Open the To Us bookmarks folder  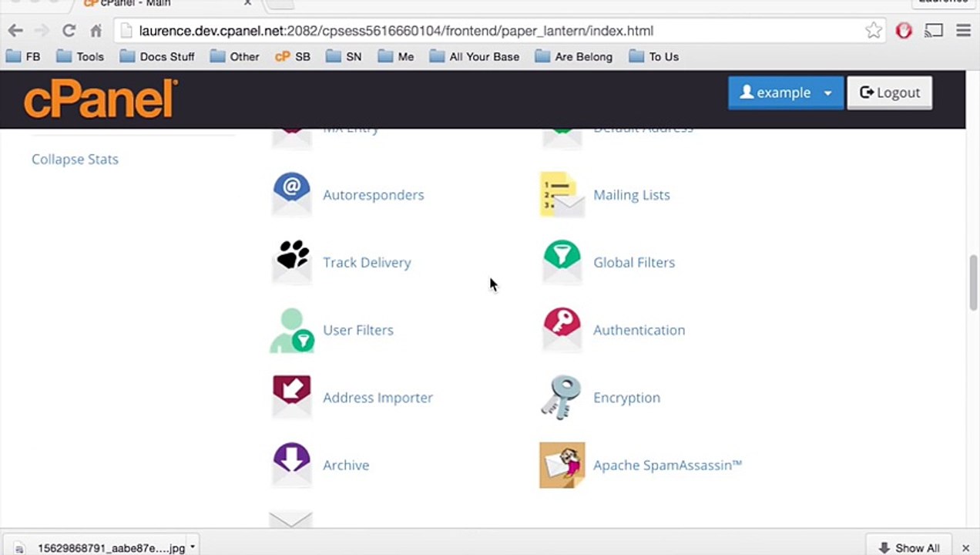[x=654, y=56]
